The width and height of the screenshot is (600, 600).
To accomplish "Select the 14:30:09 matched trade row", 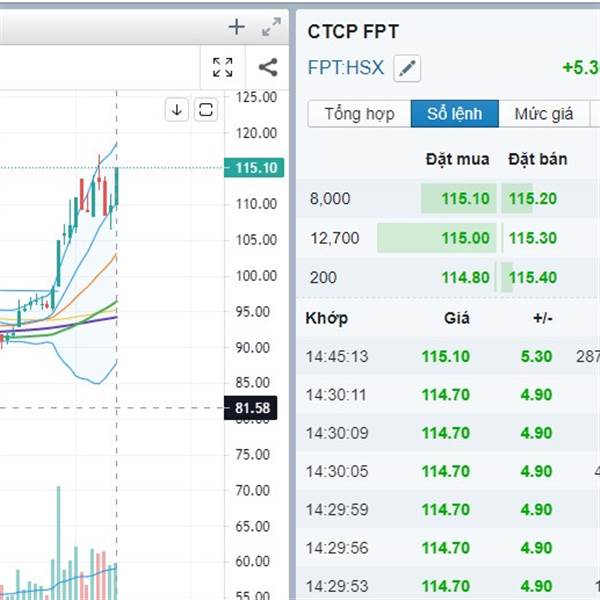I will [448, 433].
